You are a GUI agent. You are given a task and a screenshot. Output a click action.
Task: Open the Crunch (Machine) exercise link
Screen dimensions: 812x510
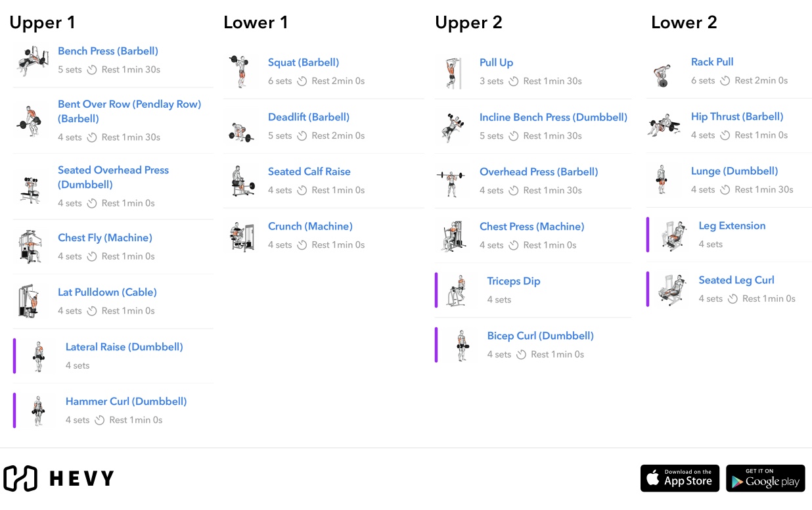310,226
